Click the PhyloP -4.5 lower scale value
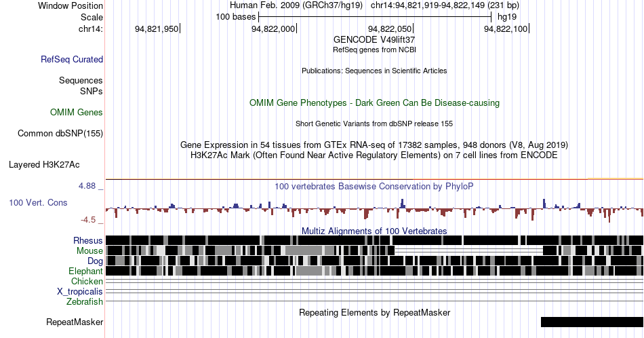The image size is (644, 338). (x=88, y=220)
